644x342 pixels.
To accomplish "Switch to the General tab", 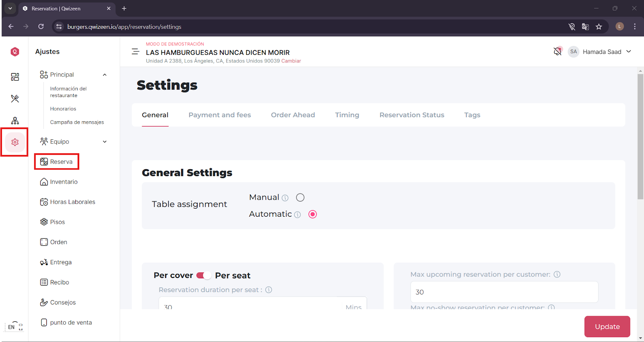I will [155, 115].
